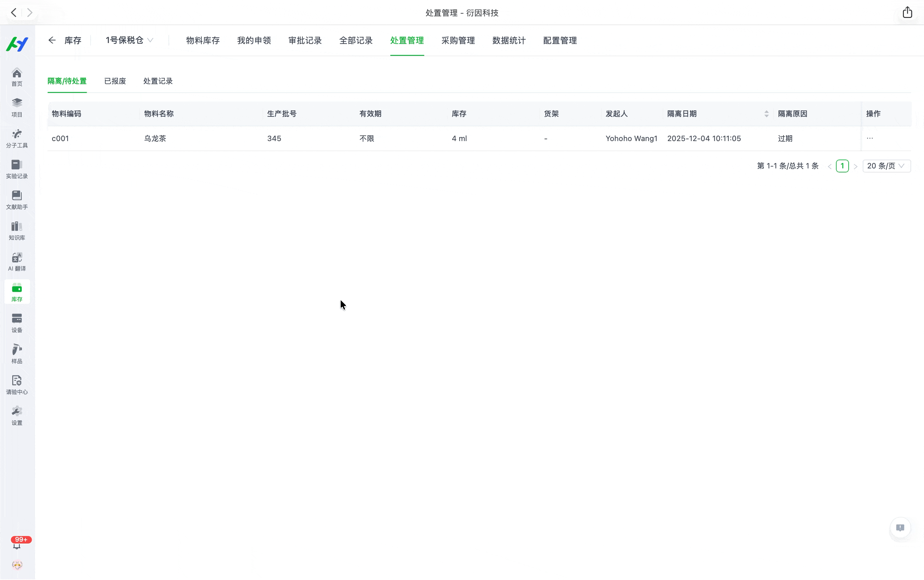Click the back arrow next to 库存
Viewport: 924px width, 580px height.
click(x=52, y=40)
